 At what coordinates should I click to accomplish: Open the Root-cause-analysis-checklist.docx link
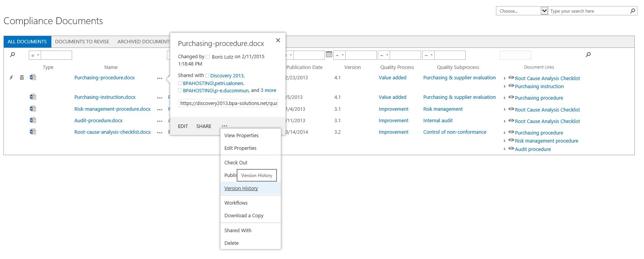pos(112,132)
